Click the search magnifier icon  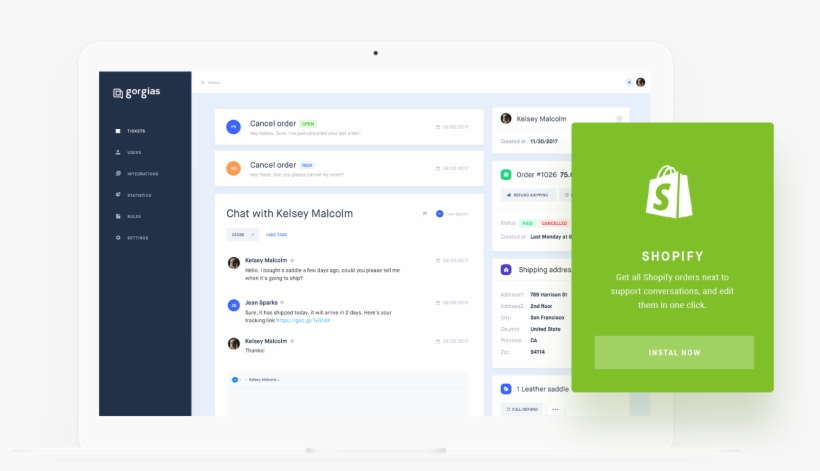tap(203, 83)
